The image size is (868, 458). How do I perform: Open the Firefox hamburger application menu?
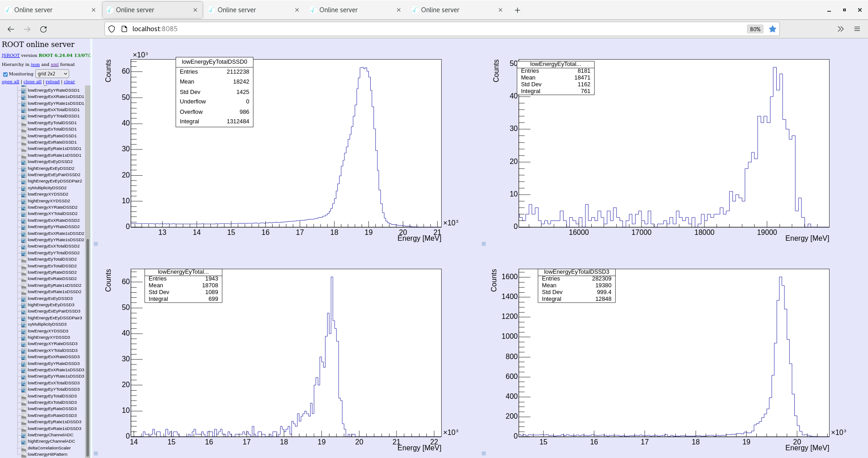(857, 29)
